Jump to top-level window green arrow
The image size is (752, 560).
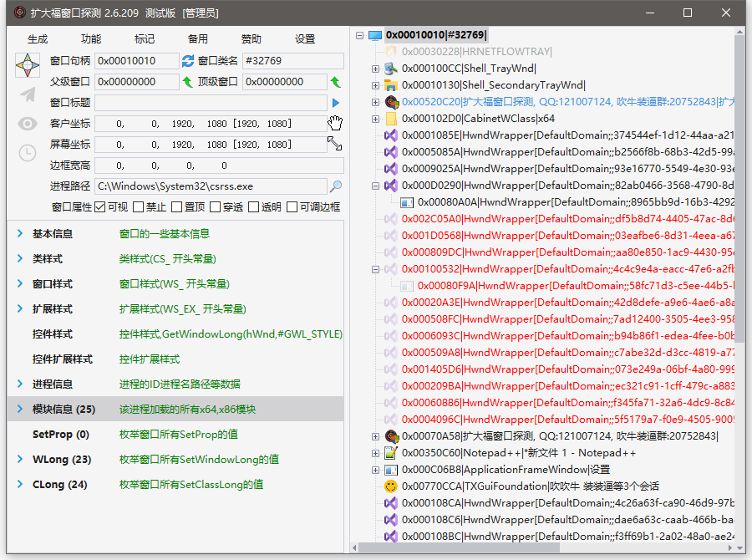point(336,82)
